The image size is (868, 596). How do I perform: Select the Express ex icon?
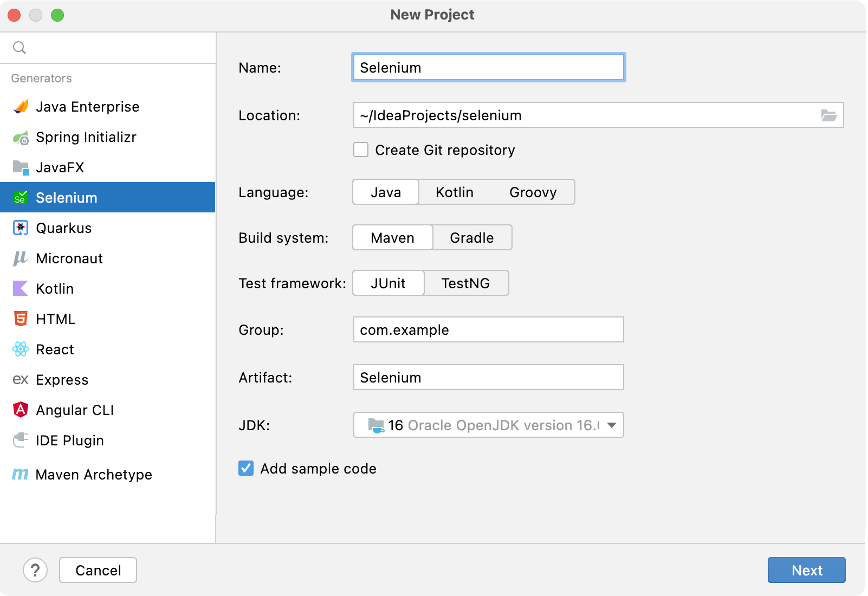pyautogui.click(x=21, y=380)
